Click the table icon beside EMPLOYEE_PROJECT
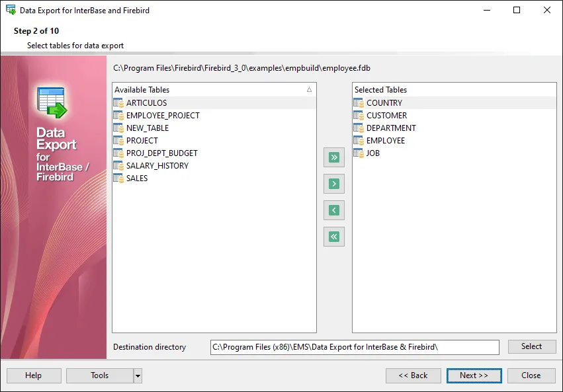Screen dimensions: 563x392 [118, 116]
